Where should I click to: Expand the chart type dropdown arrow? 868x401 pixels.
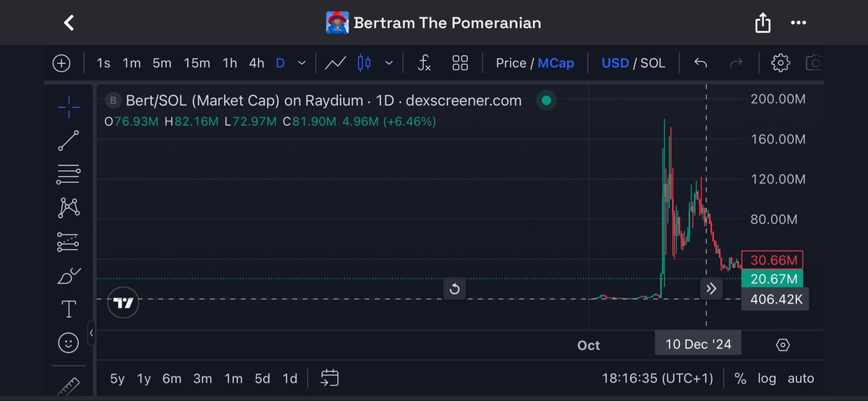point(388,64)
